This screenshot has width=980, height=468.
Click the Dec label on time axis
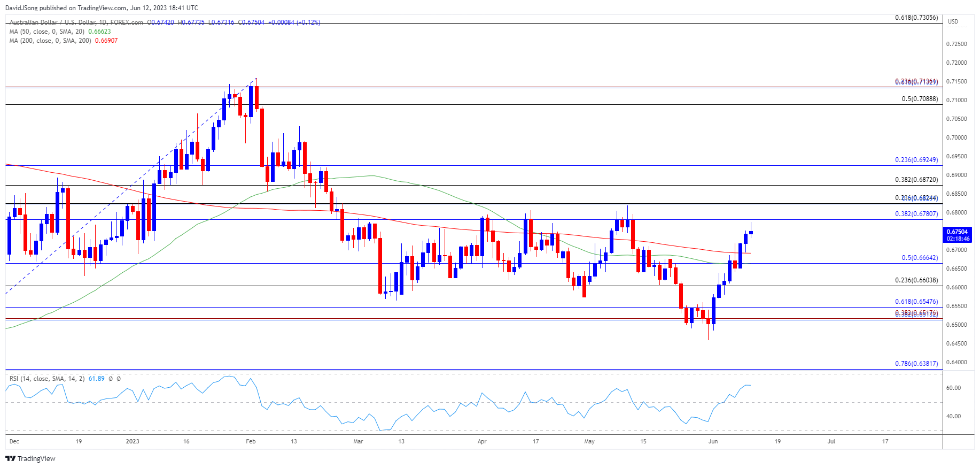pyautogui.click(x=14, y=441)
